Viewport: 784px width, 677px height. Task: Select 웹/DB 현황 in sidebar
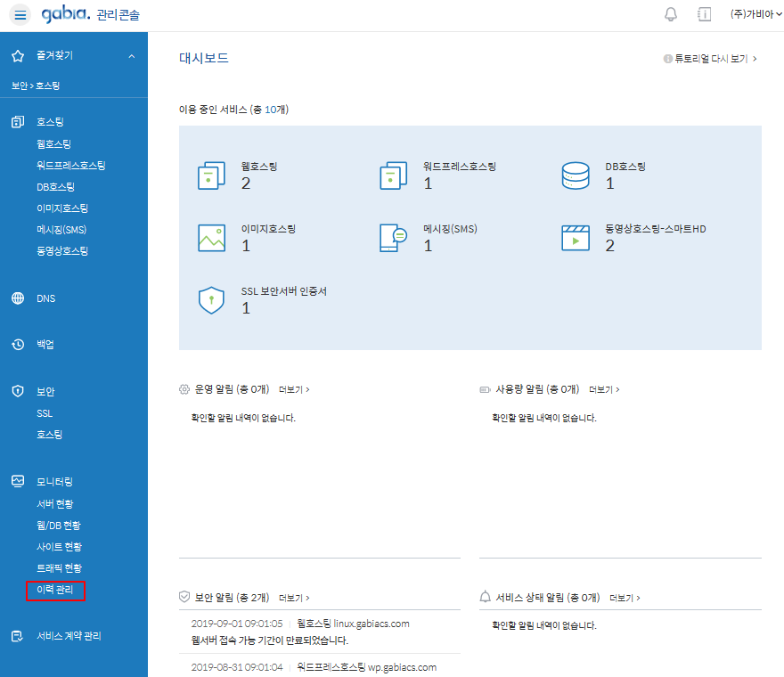pyautogui.click(x=58, y=526)
